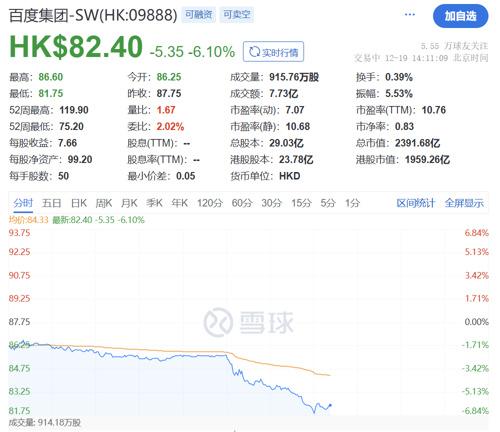Show the 1分 chart

352,203
